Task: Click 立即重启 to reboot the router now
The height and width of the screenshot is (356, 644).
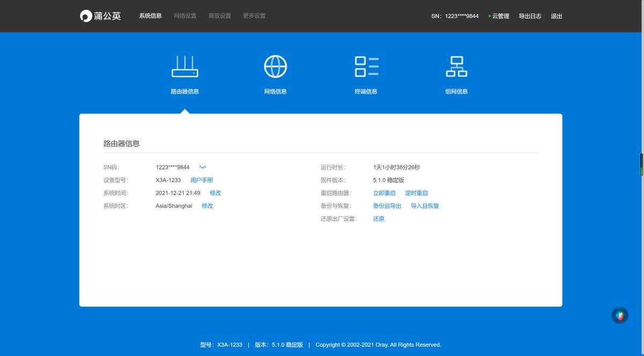Action: [x=384, y=192]
